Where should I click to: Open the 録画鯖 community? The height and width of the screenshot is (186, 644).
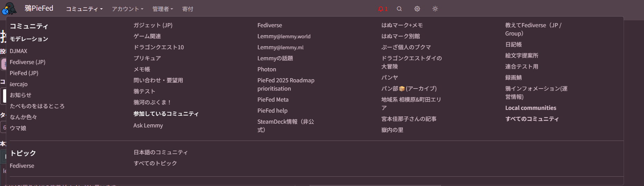pyautogui.click(x=514, y=77)
